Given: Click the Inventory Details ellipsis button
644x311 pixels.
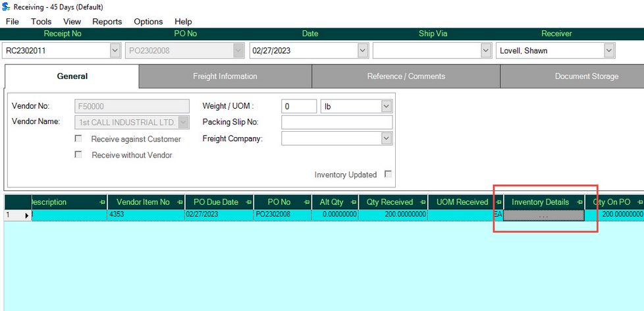Looking at the screenshot, I should (x=543, y=215).
